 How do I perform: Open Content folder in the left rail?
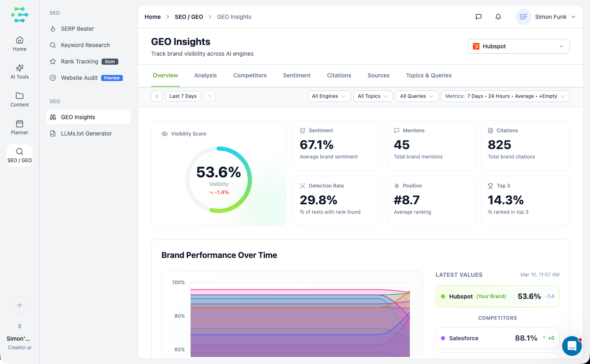tap(20, 99)
